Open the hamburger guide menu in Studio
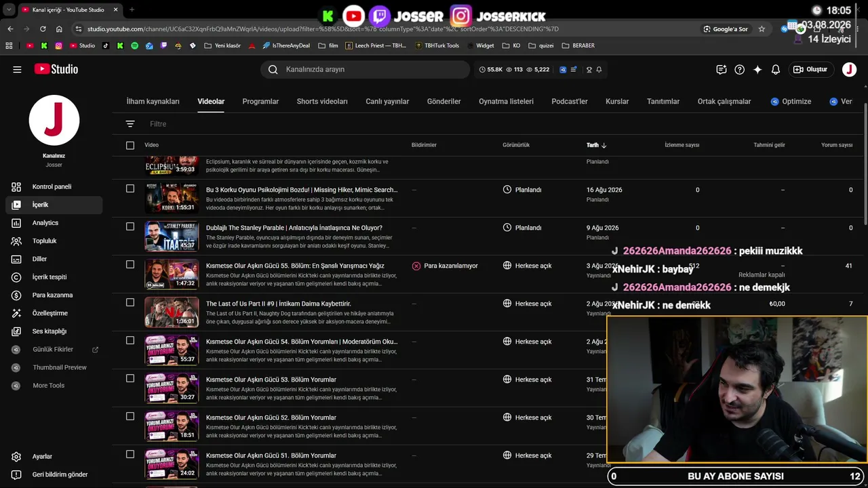The image size is (868, 488). 17,69
